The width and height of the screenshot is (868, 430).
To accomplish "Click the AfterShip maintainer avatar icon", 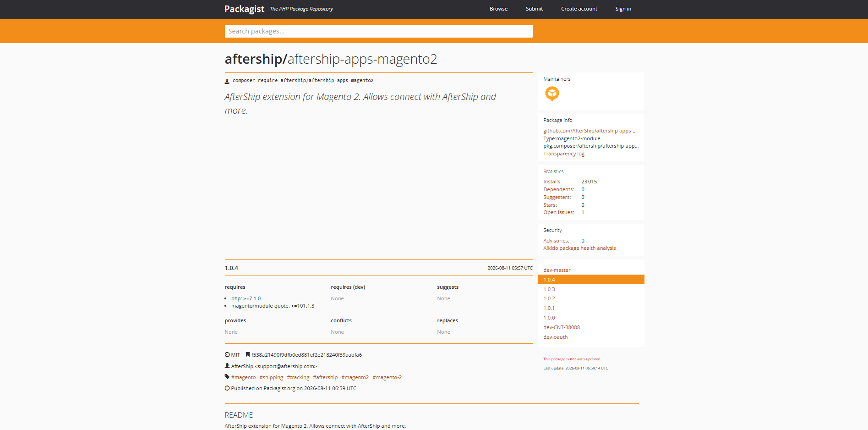I will click(552, 94).
